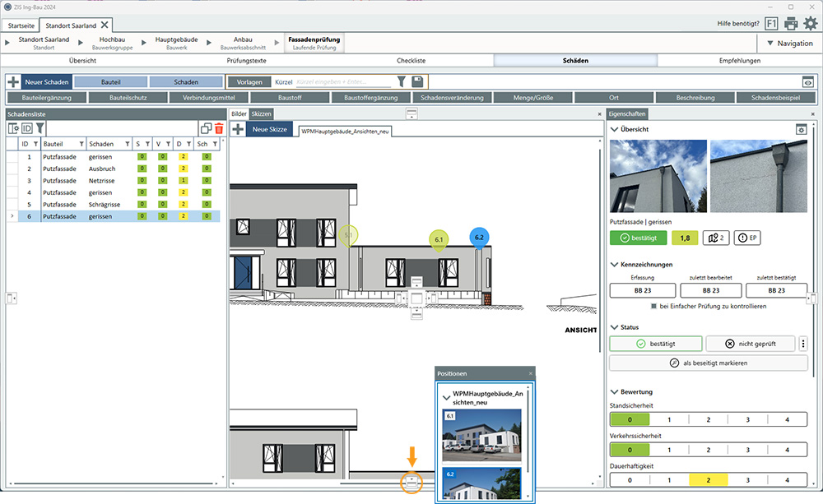Collapse the Bewertung section
823x504 pixels.
[x=615, y=391]
